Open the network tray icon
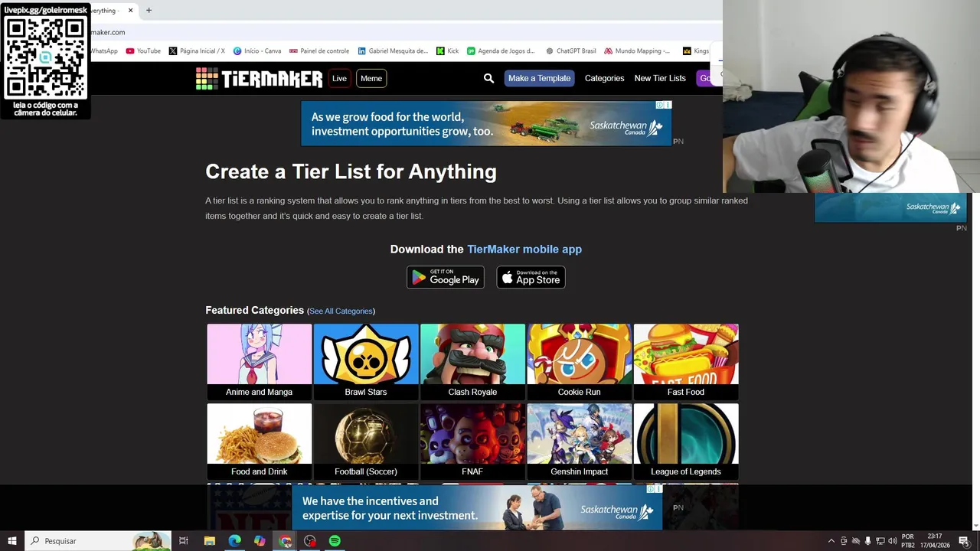 (880, 541)
